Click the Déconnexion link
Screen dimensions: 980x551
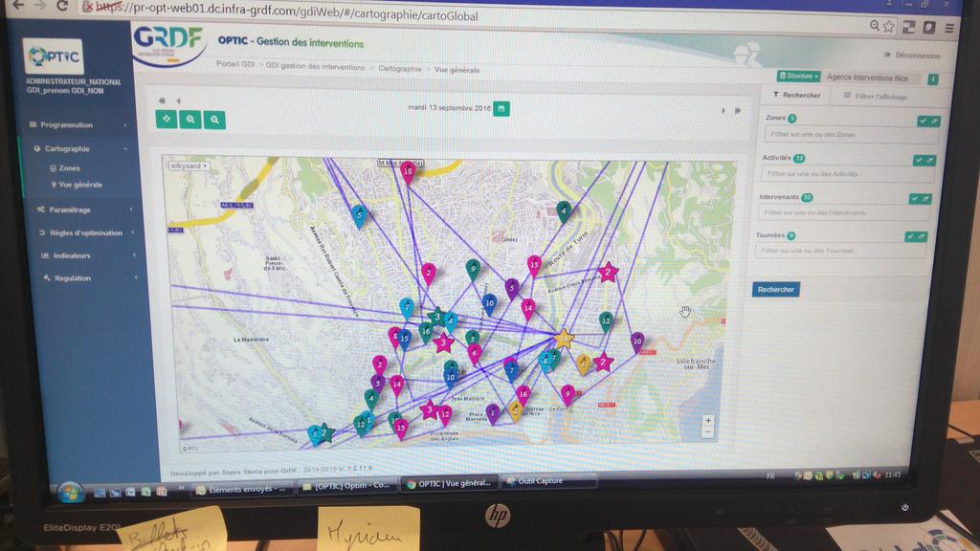[x=917, y=55]
